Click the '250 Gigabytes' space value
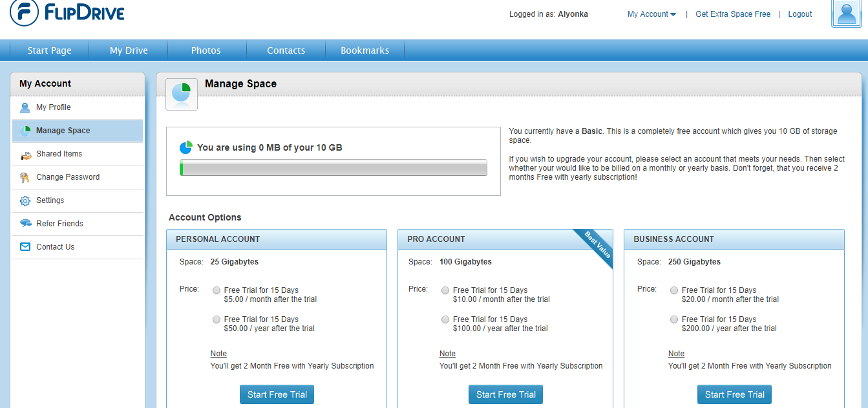868x408 pixels. pos(694,262)
